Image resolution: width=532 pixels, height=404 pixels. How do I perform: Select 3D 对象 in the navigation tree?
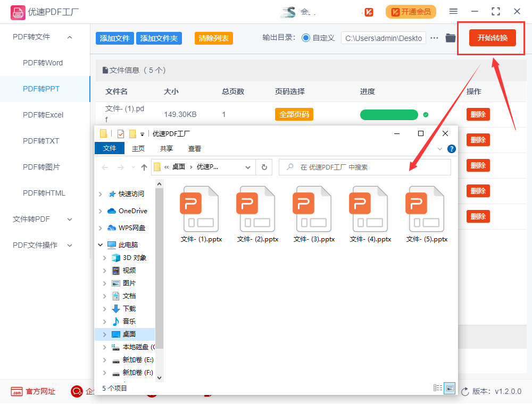pos(135,258)
